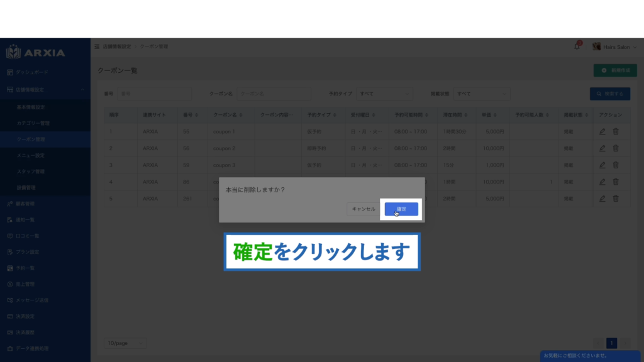Sort by 掲載状態 column sort arrows
This screenshot has height=362, width=644.
coord(587,115)
